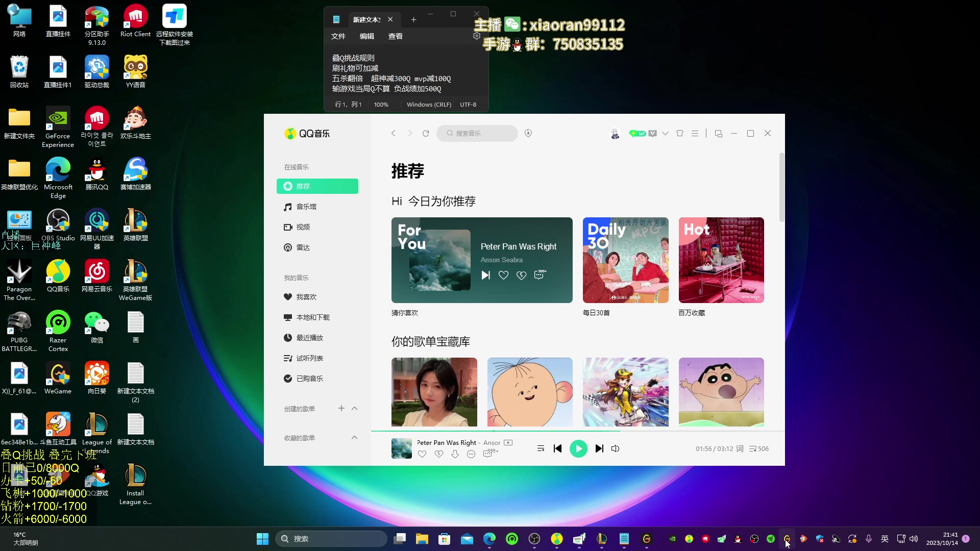Open the user avatar in QQ Music
980x551 pixels.
(x=615, y=134)
